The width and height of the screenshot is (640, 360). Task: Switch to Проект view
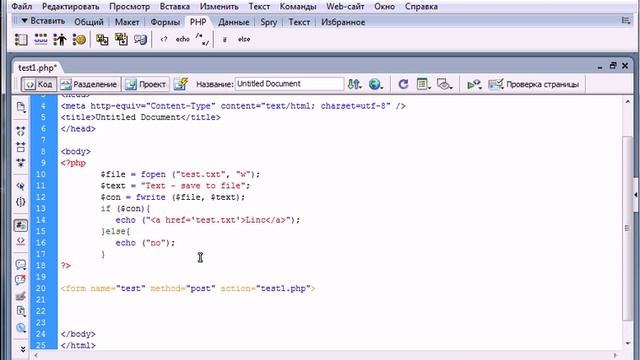coord(146,84)
